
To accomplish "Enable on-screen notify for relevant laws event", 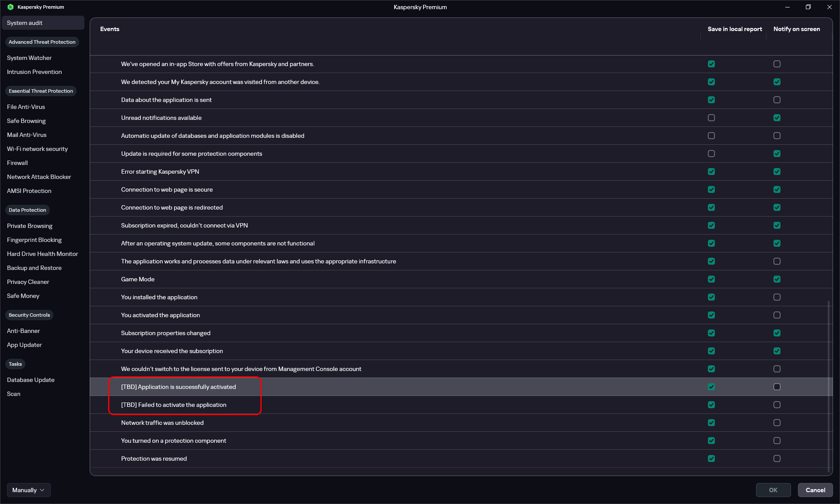I will pyautogui.click(x=777, y=261).
